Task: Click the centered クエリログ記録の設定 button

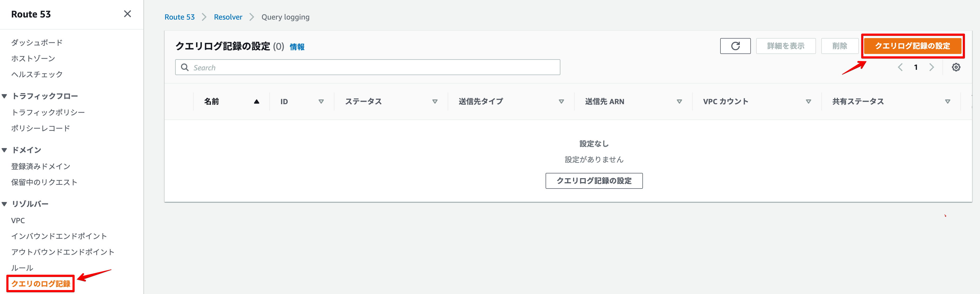Action: pos(594,181)
